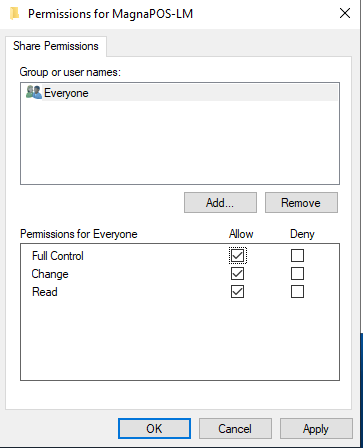Viewport: 363px width, 448px height.
Task: Apply the permission changes
Action: (316, 429)
